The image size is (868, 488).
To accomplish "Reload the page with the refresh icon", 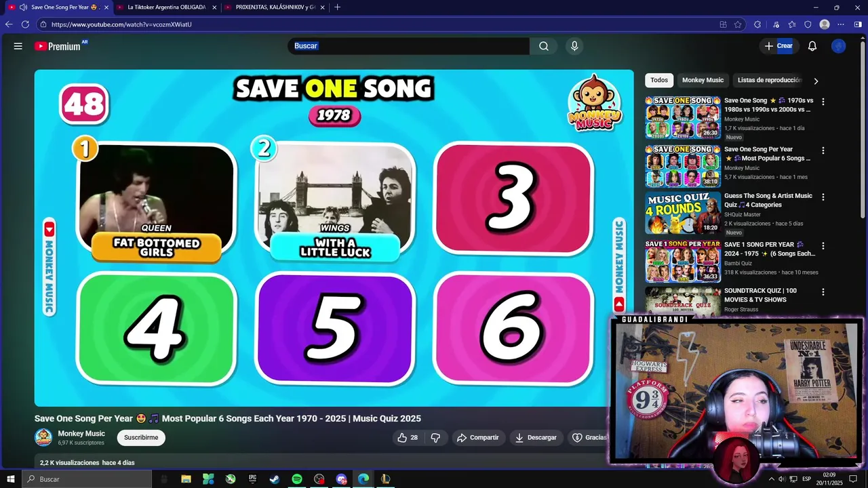I will tap(25, 24).
